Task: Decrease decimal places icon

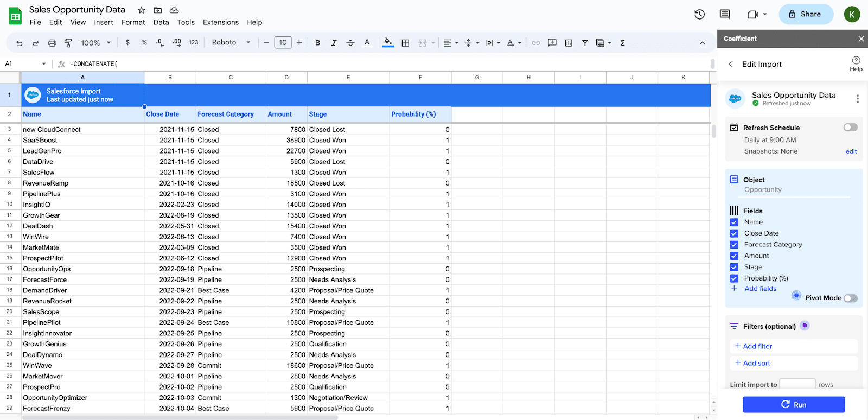Action: point(160,42)
